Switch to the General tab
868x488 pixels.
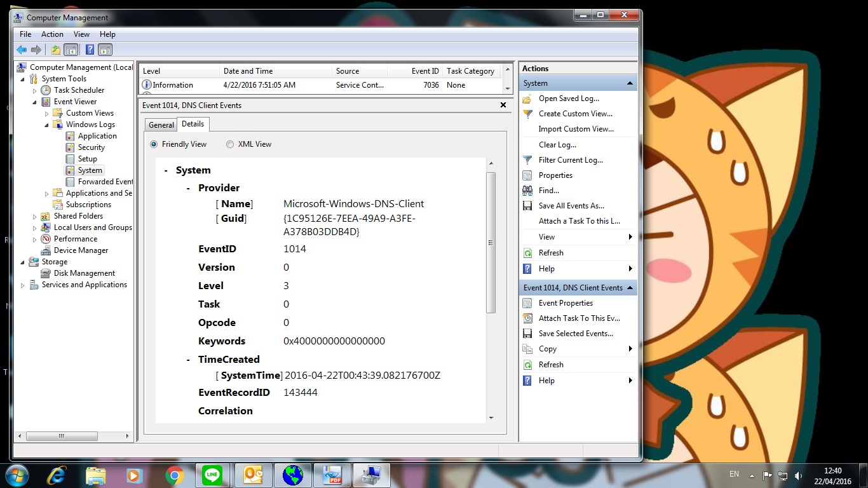161,125
